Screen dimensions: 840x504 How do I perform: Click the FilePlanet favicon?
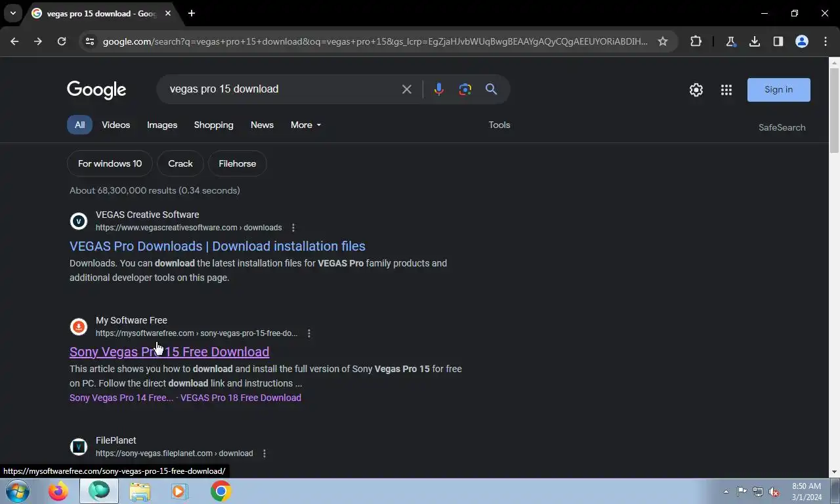pos(79,447)
